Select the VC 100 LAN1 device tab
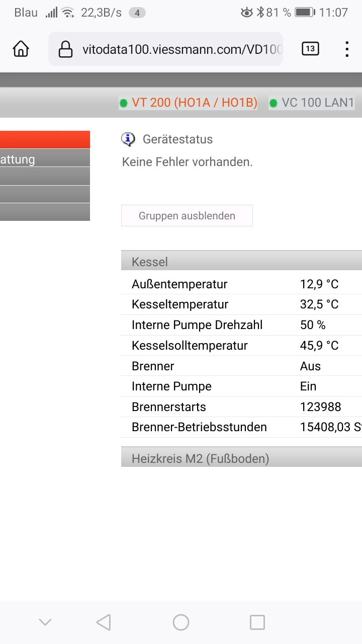The height and width of the screenshot is (644, 362). (x=318, y=103)
